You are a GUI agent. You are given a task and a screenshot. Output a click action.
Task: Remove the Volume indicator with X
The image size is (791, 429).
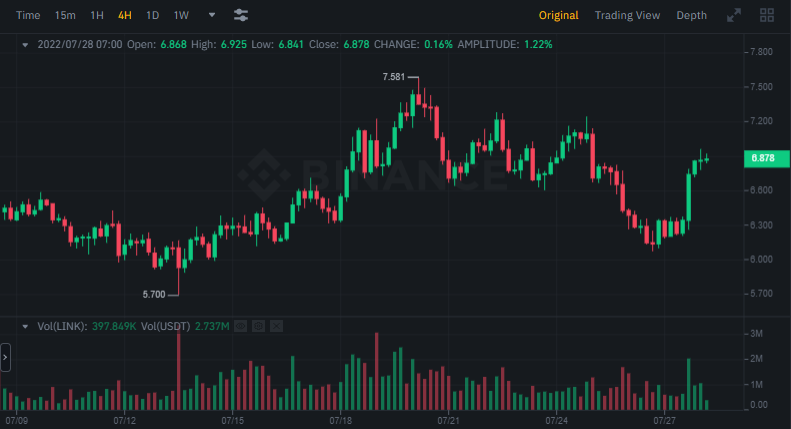tap(277, 326)
